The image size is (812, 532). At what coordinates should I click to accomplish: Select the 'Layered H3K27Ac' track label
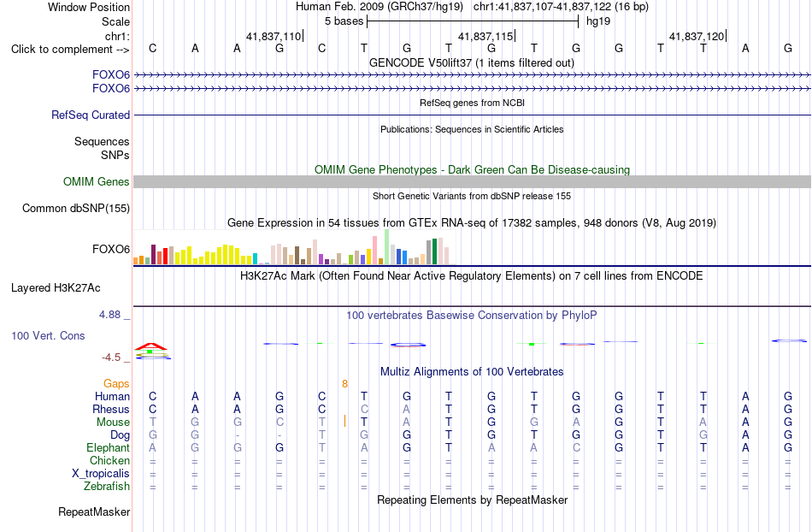(56, 288)
